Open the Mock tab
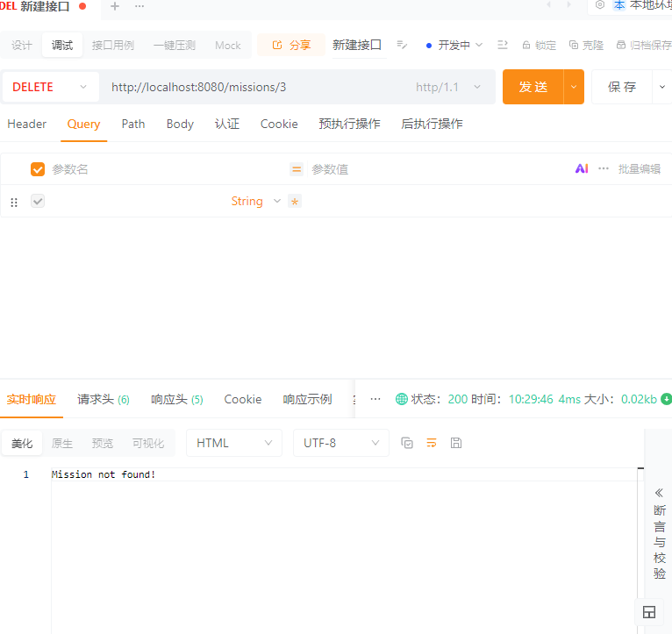The height and width of the screenshot is (634, 672). coord(227,46)
